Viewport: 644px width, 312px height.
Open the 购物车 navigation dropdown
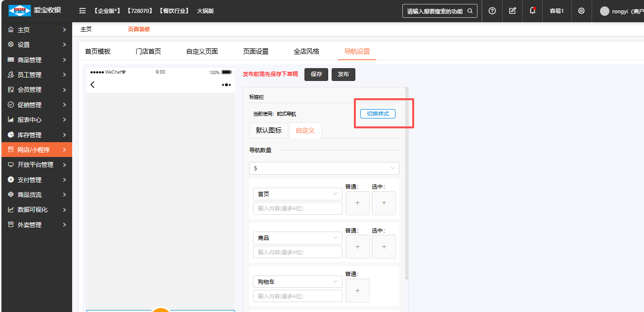297,282
